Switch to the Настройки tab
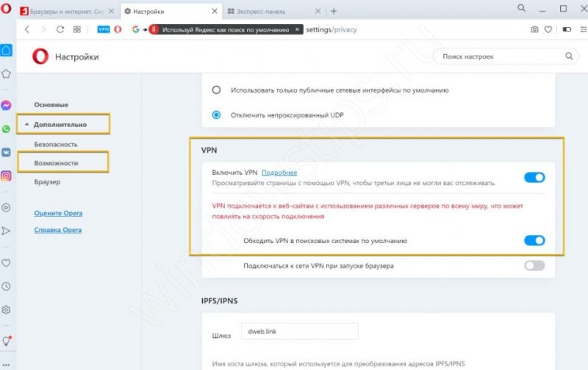The width and height of the screenshot is (588, 370). point(171,12)
